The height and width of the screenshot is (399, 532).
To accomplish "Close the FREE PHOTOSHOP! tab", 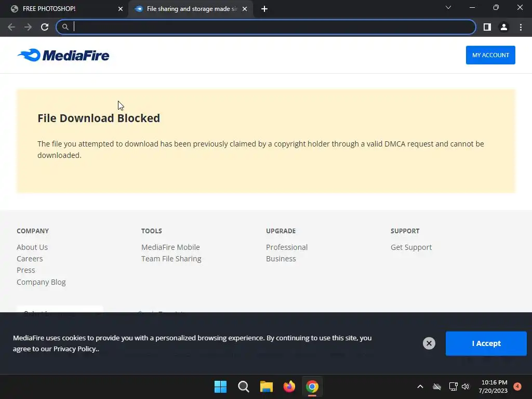I will (x=121, y=9).
